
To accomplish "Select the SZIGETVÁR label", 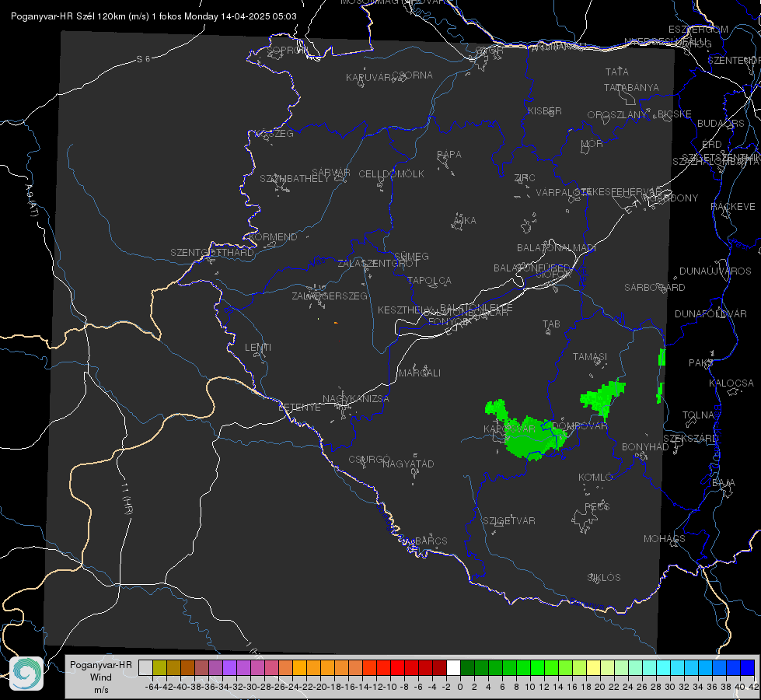I will pos(509,521).
